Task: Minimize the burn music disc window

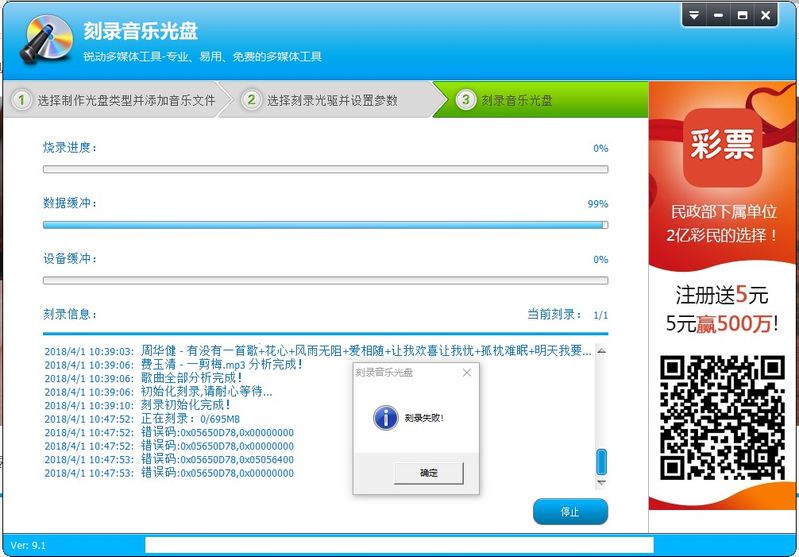Action: 718,15
